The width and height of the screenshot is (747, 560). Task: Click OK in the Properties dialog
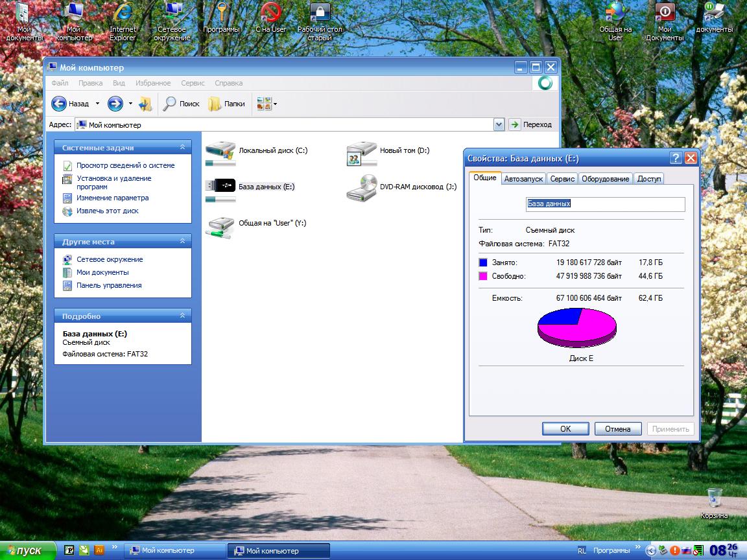click(x=565, y=428)
